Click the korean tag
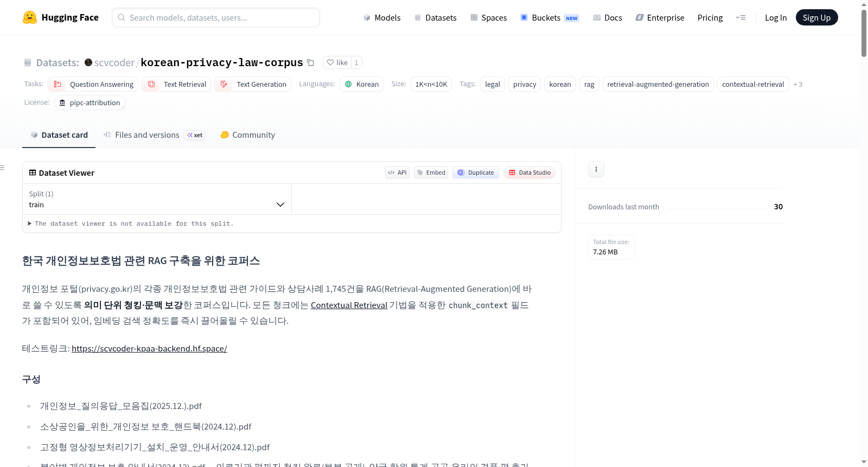The image size is (868, 467). [x=560, y=84]
